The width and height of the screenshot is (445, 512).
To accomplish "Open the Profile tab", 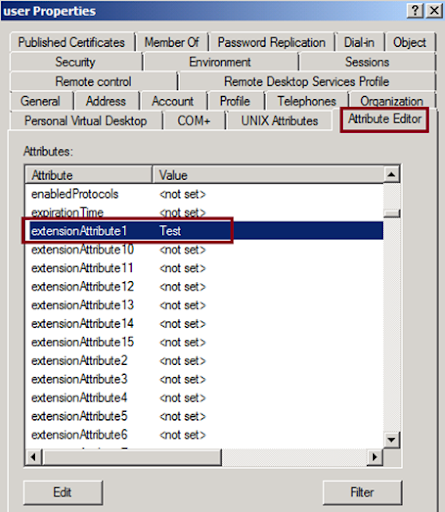I will (x=235, y=101).
